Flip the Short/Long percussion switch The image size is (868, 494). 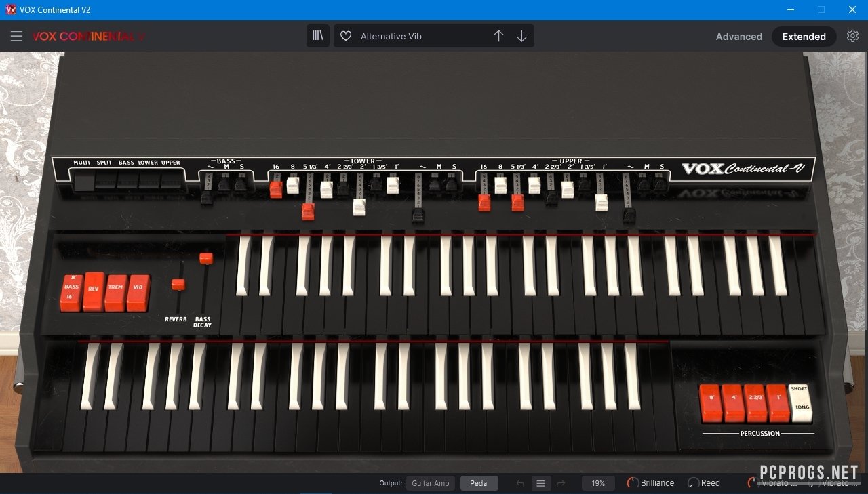click(x=800, y=403)
